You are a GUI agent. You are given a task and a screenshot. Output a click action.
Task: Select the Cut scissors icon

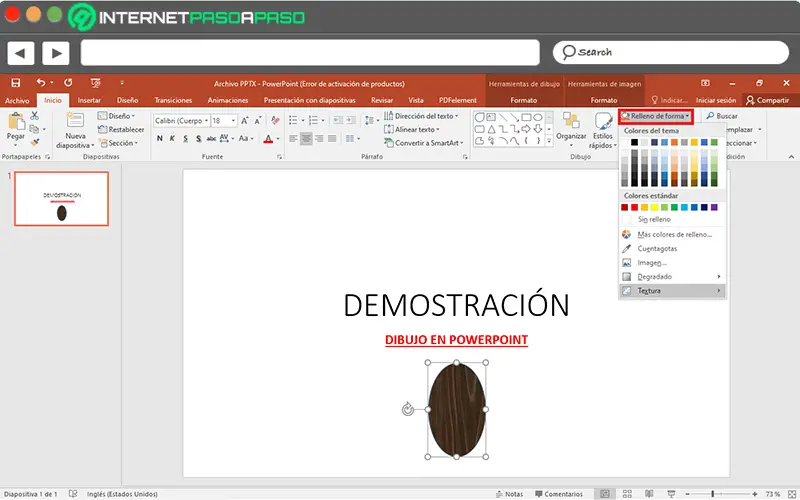click(x=35, y=117)
